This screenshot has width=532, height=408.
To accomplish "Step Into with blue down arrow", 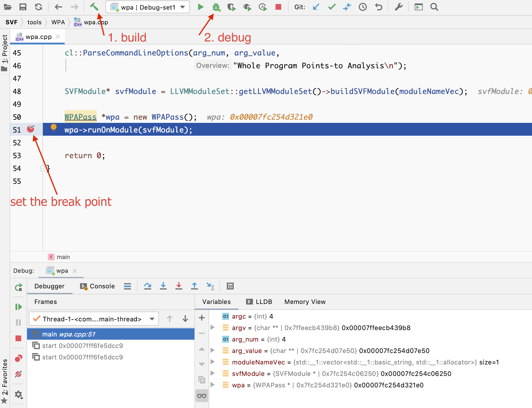I will click(x=163, y=286).
